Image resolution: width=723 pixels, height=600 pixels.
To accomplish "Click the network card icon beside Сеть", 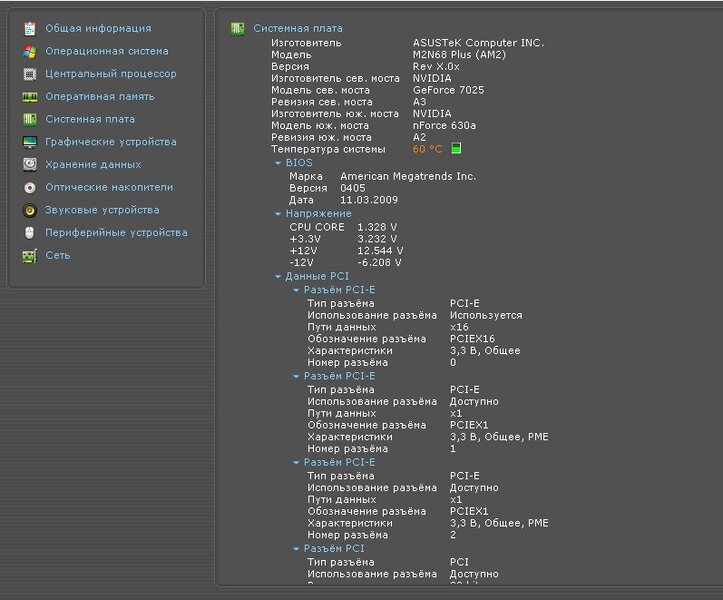I will (x=30, y=256).
